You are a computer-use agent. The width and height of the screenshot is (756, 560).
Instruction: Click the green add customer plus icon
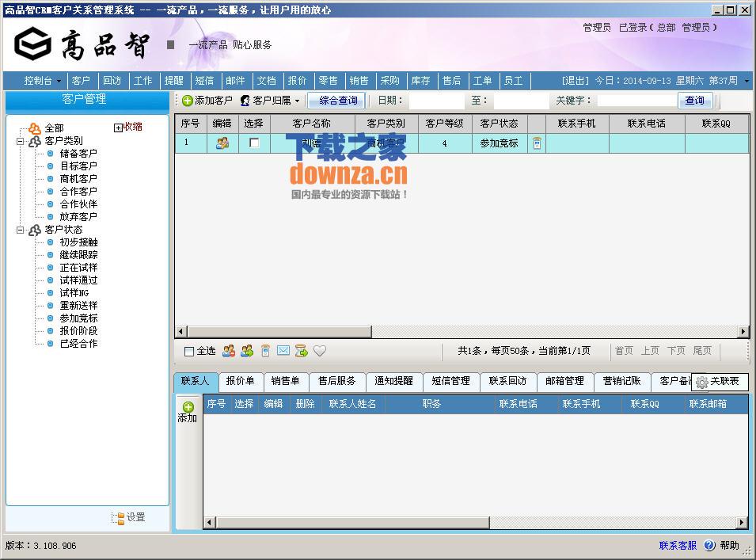point(188,101)
